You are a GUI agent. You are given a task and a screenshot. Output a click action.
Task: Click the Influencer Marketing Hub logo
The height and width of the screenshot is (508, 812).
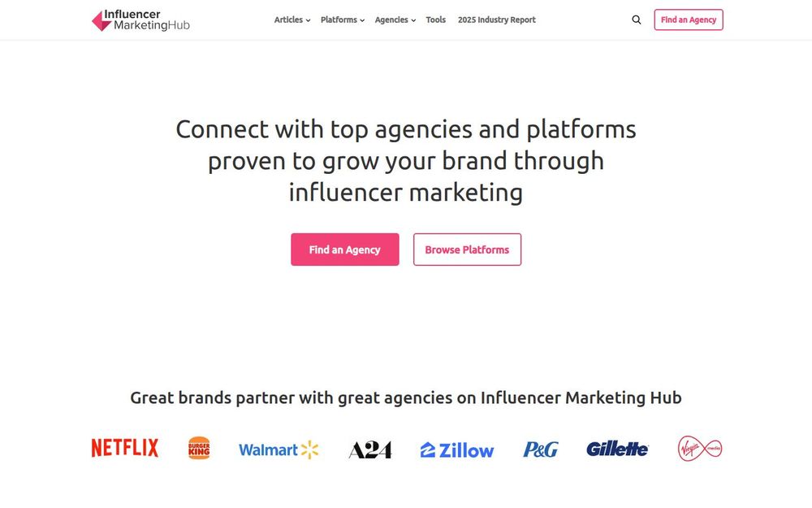140,20
